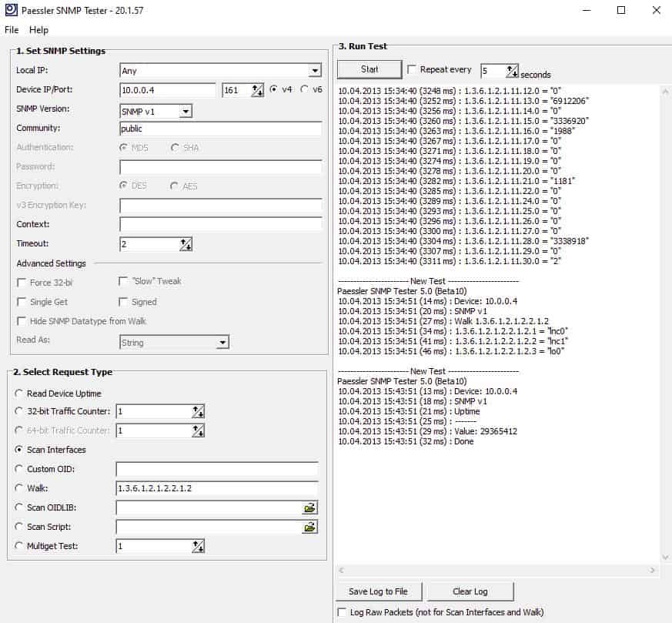The image size is (672, 623).
Task: Toggle the Signed checkbox
Action: click(x=123, y=303)
